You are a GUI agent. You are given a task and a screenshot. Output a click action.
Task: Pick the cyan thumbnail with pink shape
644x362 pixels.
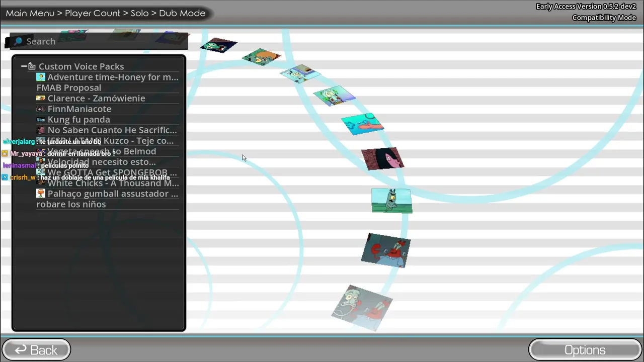362,124
